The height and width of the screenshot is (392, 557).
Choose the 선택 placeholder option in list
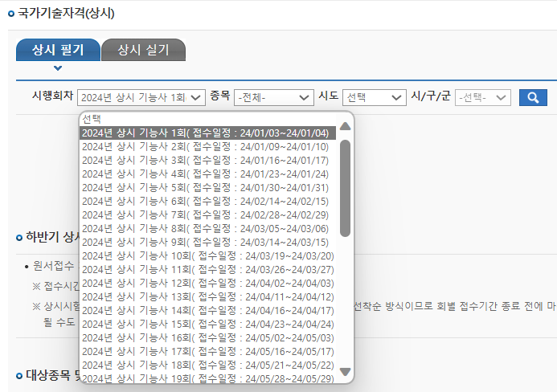click(x=208, y=120)
